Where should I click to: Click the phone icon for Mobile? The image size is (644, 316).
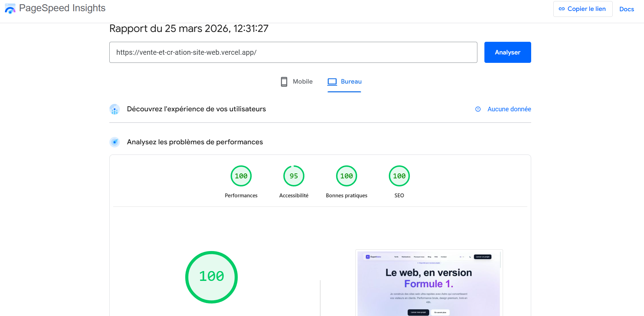[284, 82]
